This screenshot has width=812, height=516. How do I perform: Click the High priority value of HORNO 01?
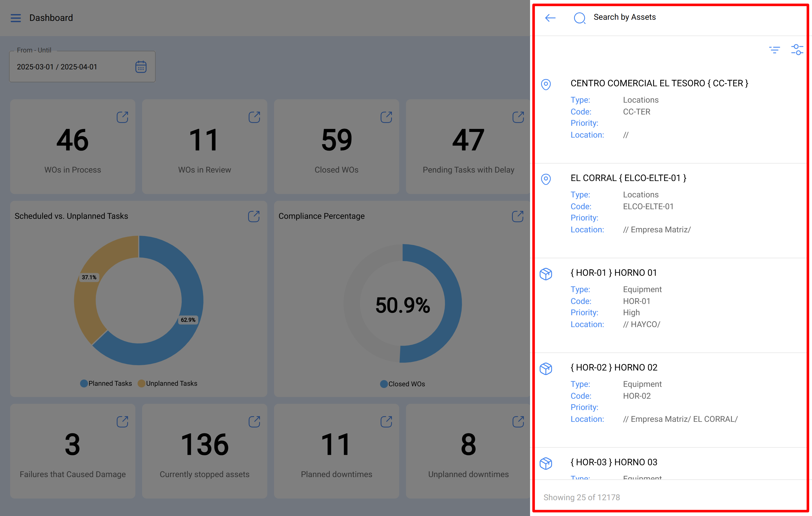[631, 313]
